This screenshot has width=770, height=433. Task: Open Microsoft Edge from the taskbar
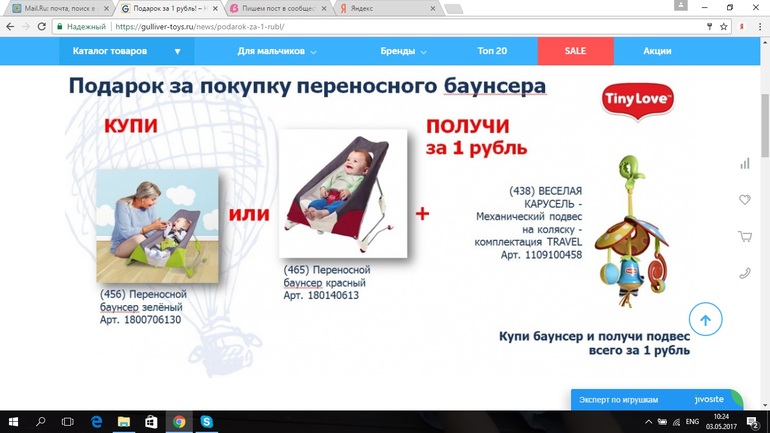pos(97,422)
